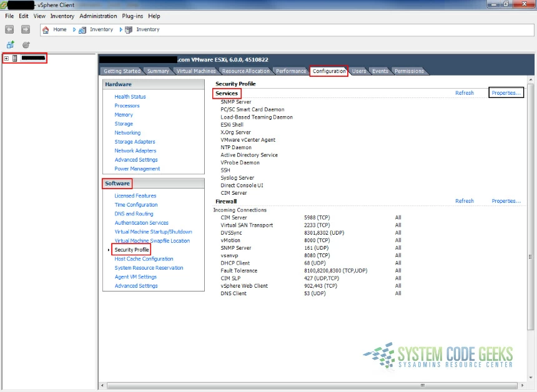Open Time Configuration link
This screenshot has height=392, width=537.
tap(136, 205)
